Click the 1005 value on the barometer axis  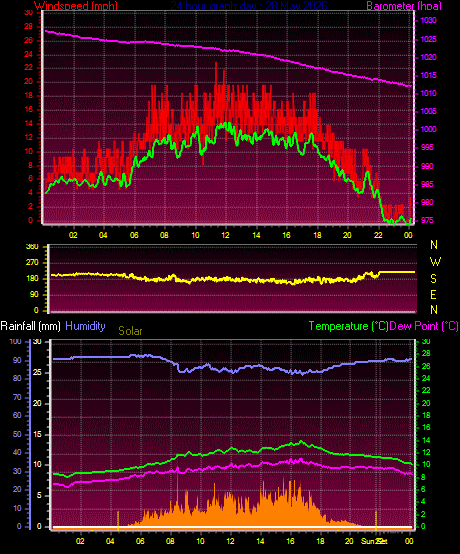[428, 111]
